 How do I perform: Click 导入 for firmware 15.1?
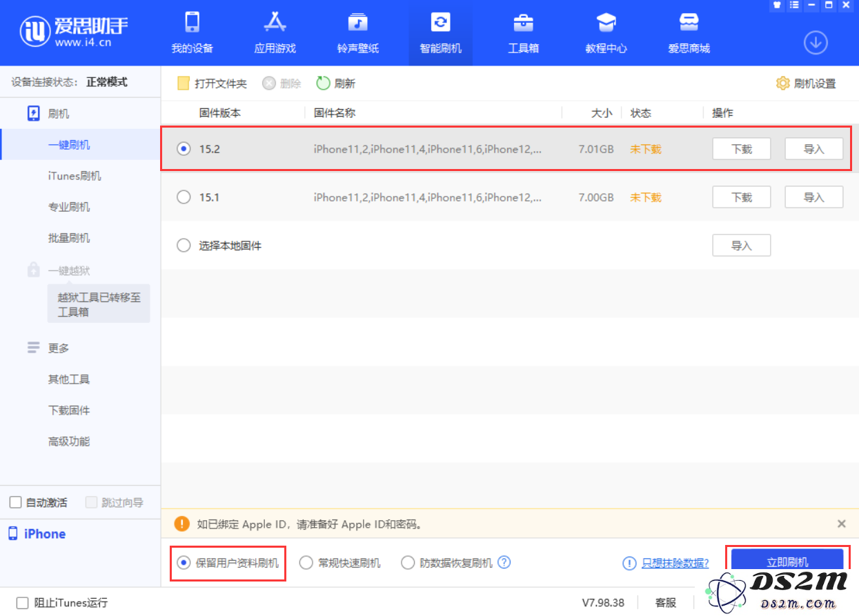coord(814,197)
